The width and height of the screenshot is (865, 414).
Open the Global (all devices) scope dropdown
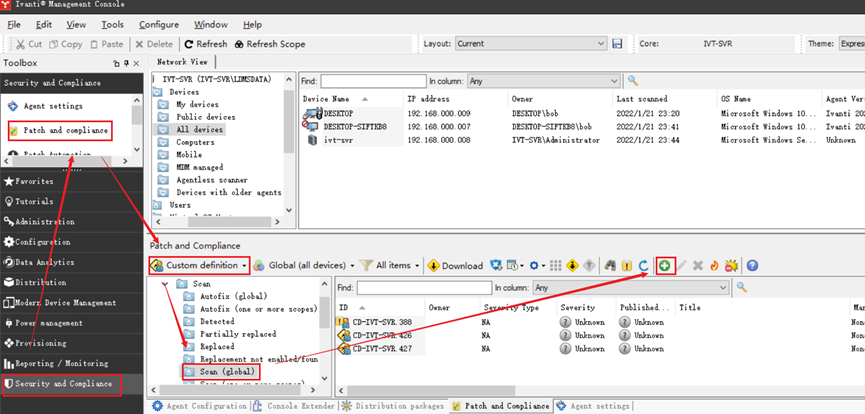tap(305, 265)
